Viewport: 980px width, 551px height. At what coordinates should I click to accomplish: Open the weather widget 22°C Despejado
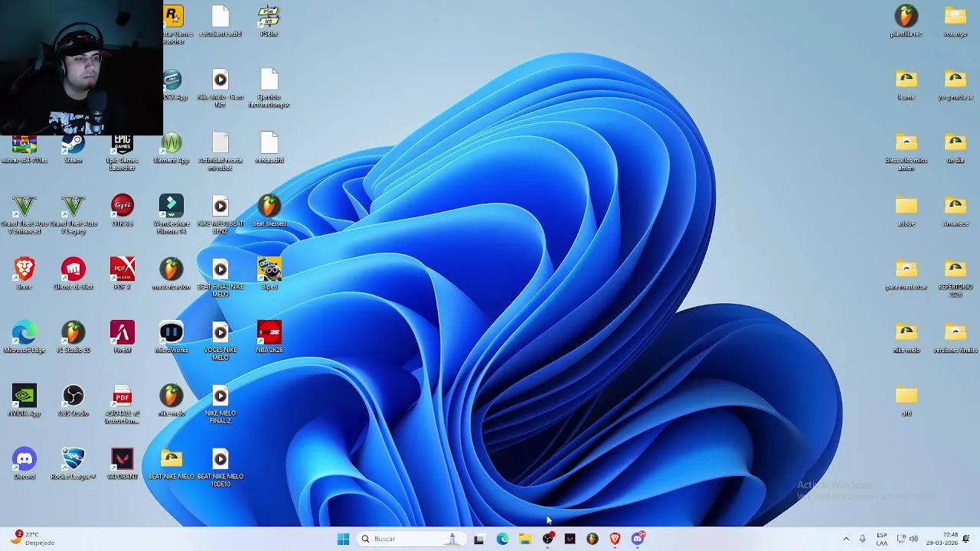(31, 538)
